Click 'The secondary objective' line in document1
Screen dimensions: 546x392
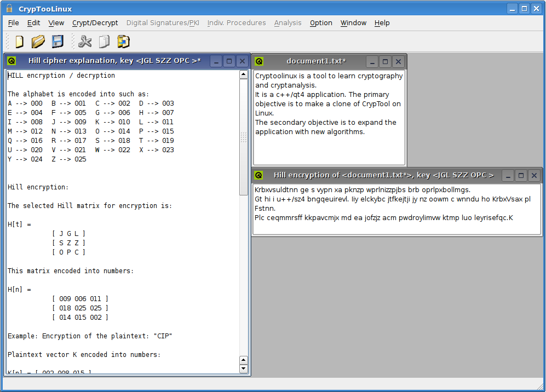326,123
